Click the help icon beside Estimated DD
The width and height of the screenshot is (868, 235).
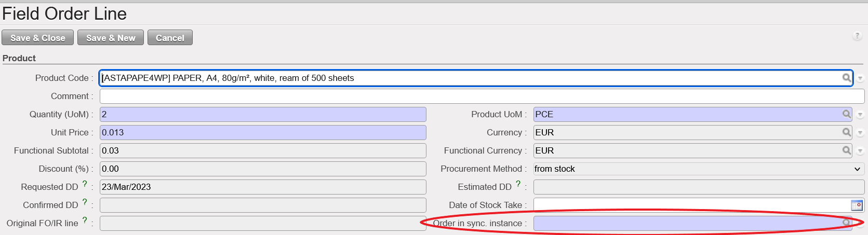[x=518, y=184]
